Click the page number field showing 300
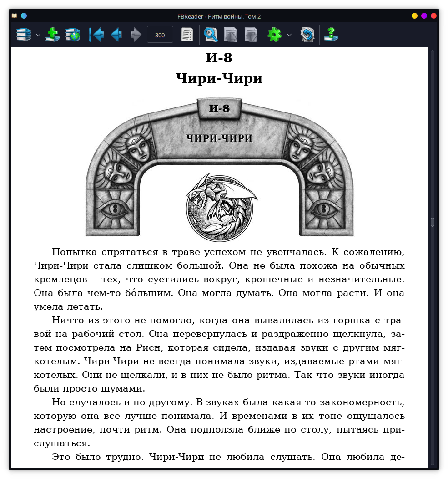This screenshot has width=448, height=479. tap(160, 35)
